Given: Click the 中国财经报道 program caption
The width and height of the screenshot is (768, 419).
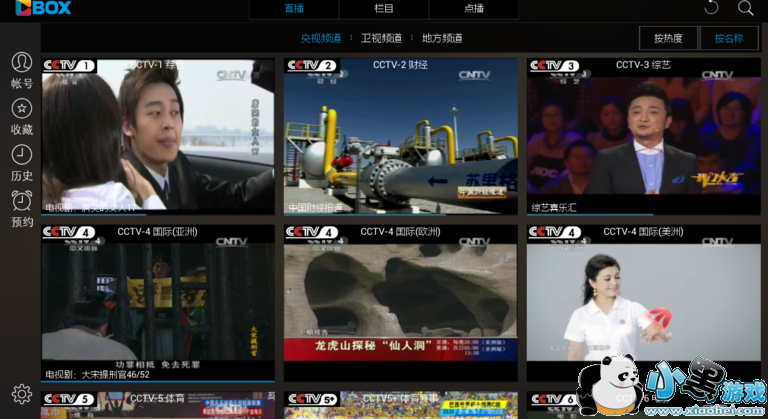Looking at the screenshot, I should coord(315,207).
